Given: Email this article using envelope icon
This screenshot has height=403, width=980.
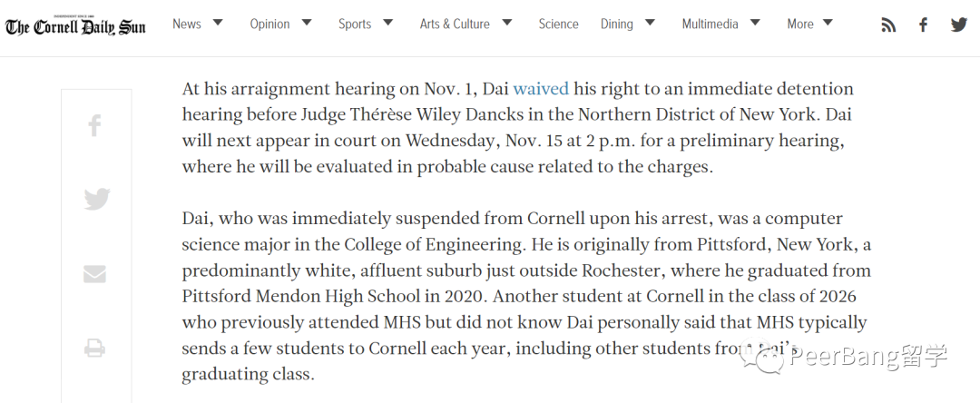Looking at the screenshot, I should [95, 274].
